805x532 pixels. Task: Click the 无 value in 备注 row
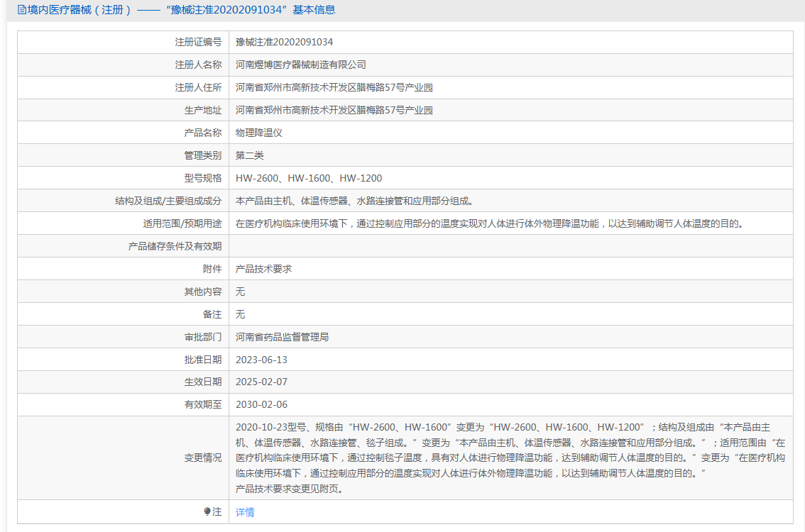(x=240, y=314)
